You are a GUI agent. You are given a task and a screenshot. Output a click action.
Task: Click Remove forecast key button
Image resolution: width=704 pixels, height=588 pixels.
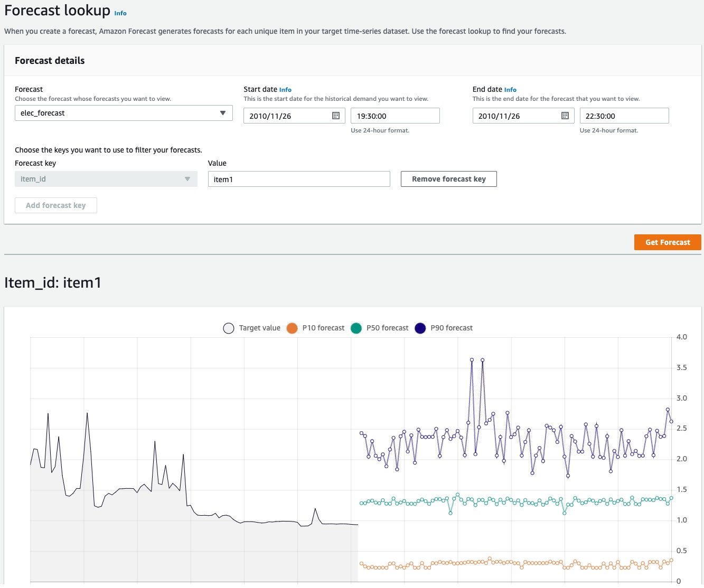click(x=448, y=179)
